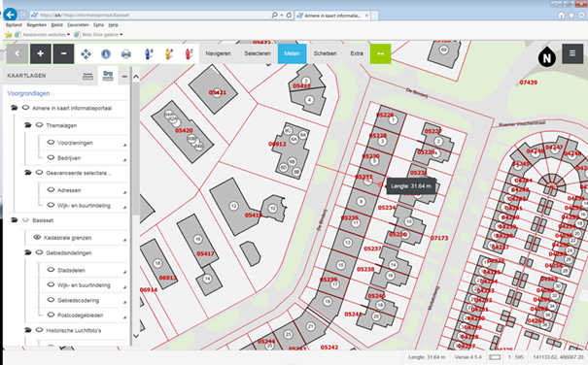Click the layer panel scroll down arrow

point(136,336)
